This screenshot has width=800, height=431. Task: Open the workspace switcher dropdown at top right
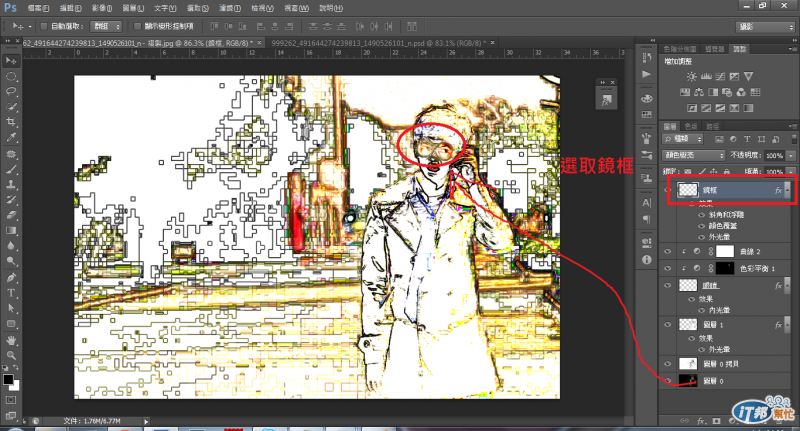[x=765, y=27]
